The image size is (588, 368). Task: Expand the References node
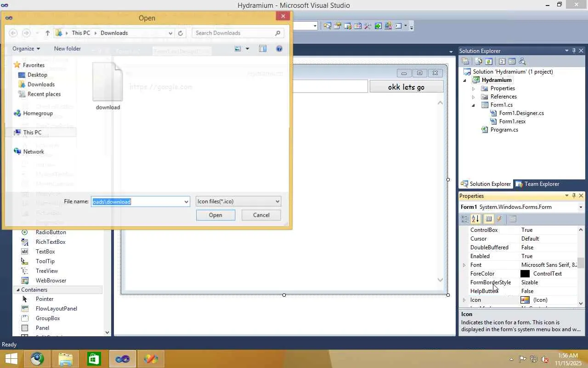[x=474, y=97]
